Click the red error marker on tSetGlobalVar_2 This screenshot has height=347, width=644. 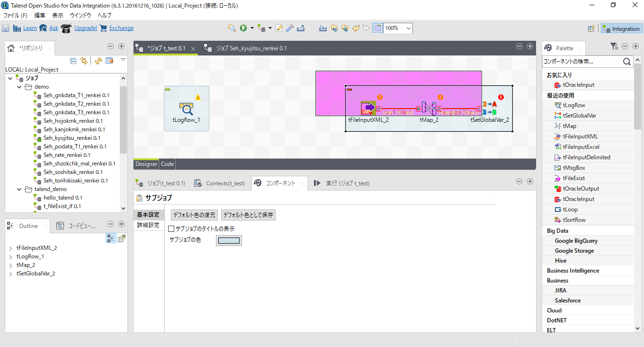tap(501, 97)
